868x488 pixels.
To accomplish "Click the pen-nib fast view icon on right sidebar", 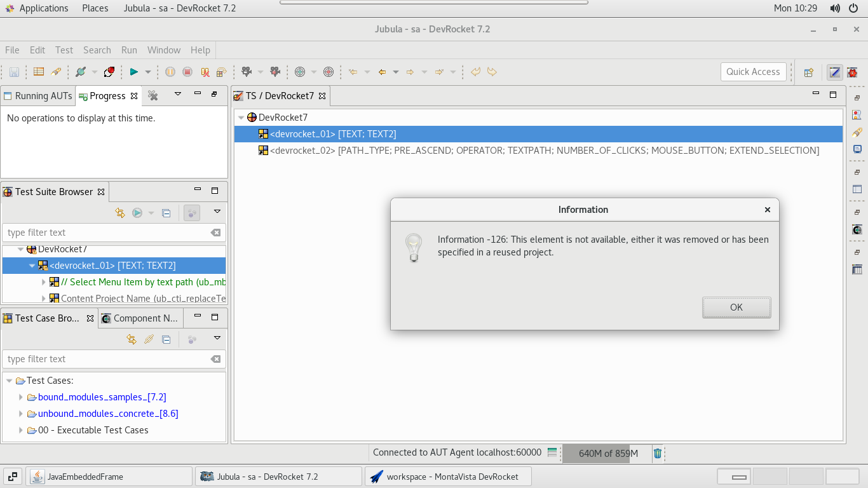I will click(x=857, y=132).
